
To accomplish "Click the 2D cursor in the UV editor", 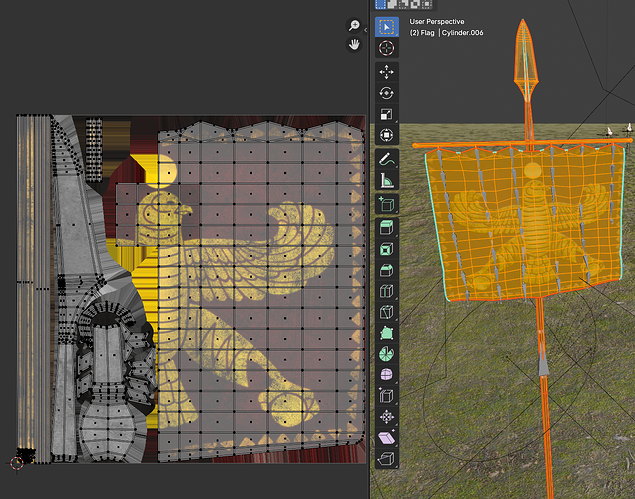I will tap(17, 463).
